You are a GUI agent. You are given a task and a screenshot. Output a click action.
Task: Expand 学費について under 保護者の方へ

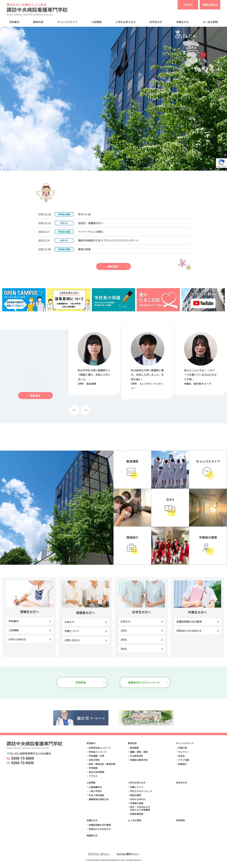coord(85,631)
